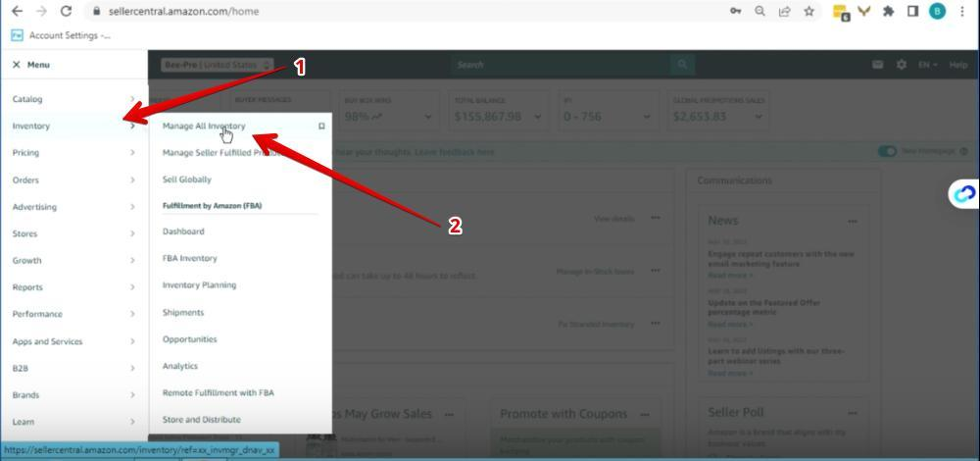Open the Bee-Pro United States account dropdown

[x=217, y=65]
